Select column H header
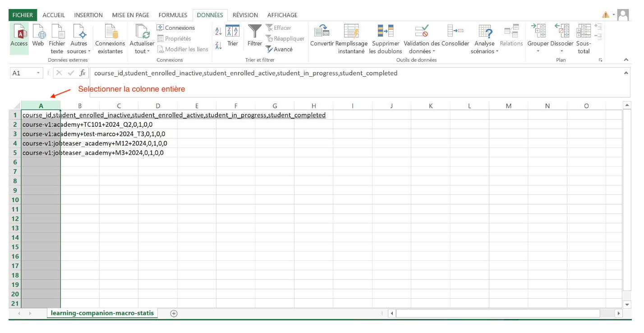The width and height of the screenshot is (644, 333). click(x=314, y=106)
